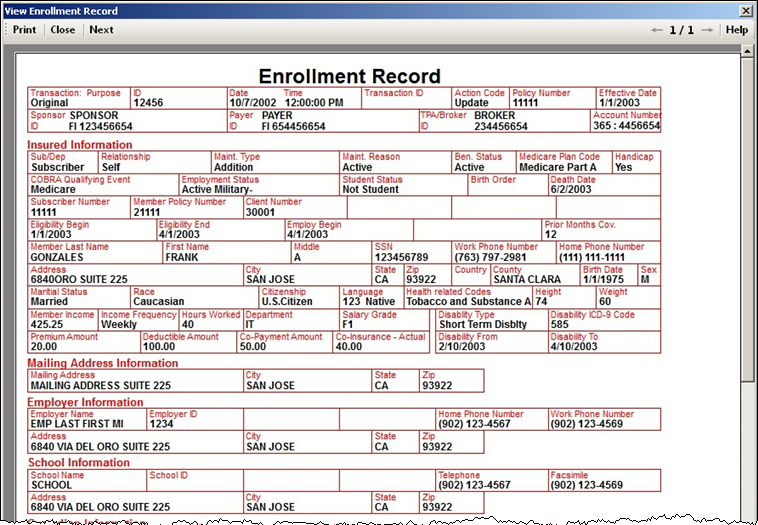Click Disability ICD-9 Code 585
The image size is (758, 525).
pyautogui.click(x=559, y=324)
